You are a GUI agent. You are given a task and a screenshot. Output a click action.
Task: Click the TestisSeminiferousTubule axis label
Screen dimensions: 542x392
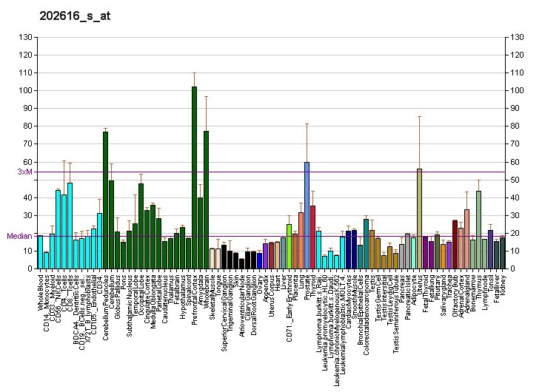(x=396, y=314)
